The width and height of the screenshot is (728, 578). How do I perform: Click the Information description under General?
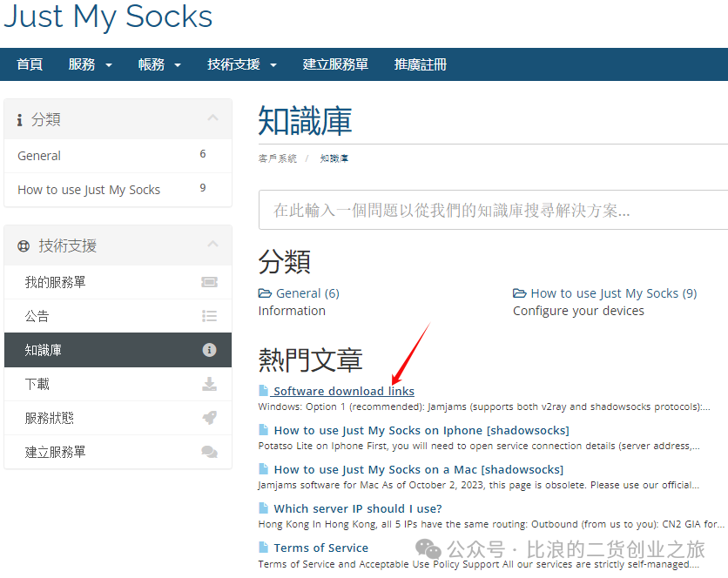click(x=292, y=311)
